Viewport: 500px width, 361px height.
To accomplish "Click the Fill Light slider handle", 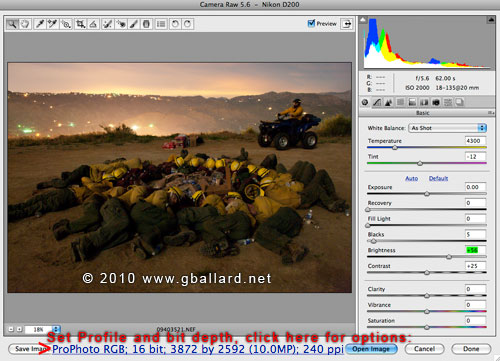I will [368, 225].
